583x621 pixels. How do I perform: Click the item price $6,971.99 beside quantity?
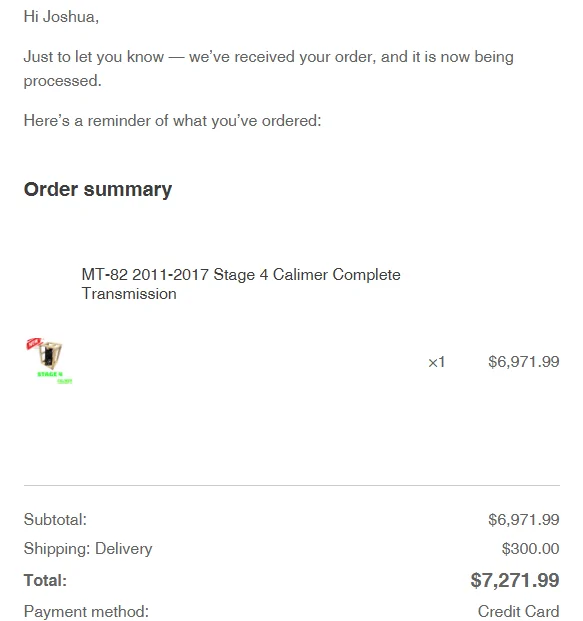[524, 361]
